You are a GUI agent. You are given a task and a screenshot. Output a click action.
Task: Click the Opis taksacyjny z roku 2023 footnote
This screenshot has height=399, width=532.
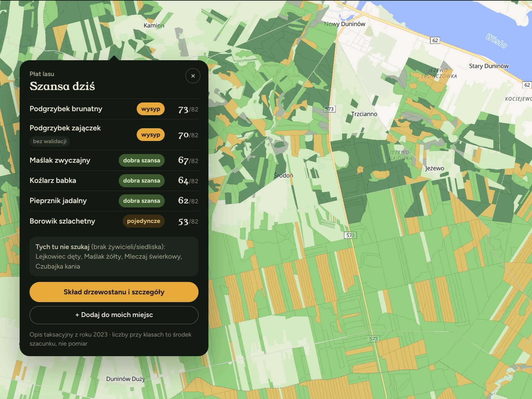tap(111, 339)
